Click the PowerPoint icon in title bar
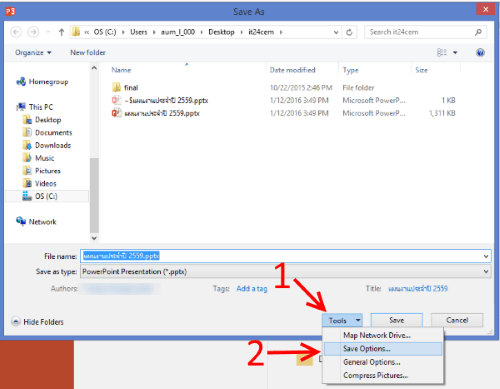This screenshot has width=500, height=389. [x=10, y=11]
